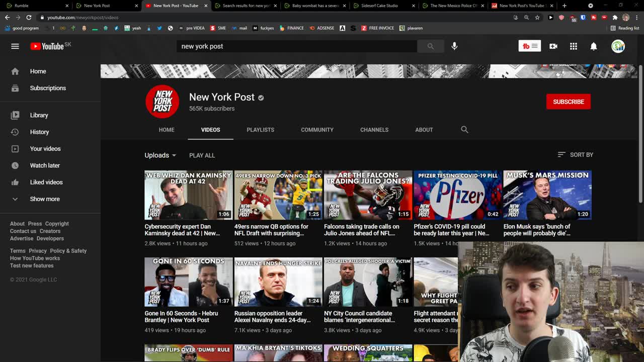Open Falcons trading Julio Jones thumbnail
The height and width of the screenshot is (362, 644).
[368, 195]
